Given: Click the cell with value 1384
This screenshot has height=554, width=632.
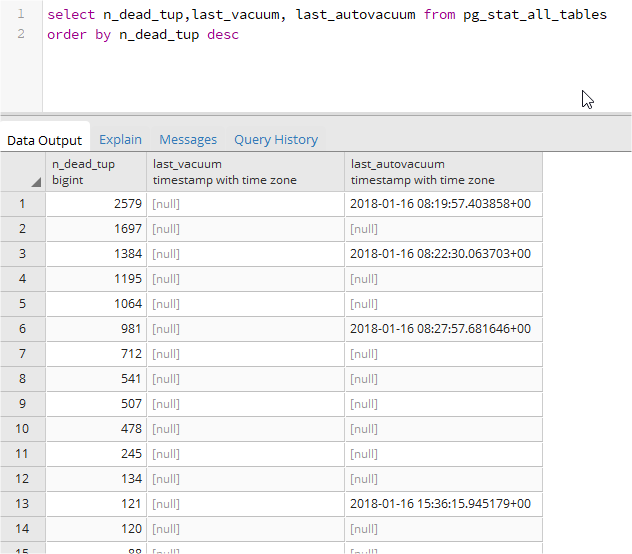Looking at the screenshot, I should click(x=96, y=254).
